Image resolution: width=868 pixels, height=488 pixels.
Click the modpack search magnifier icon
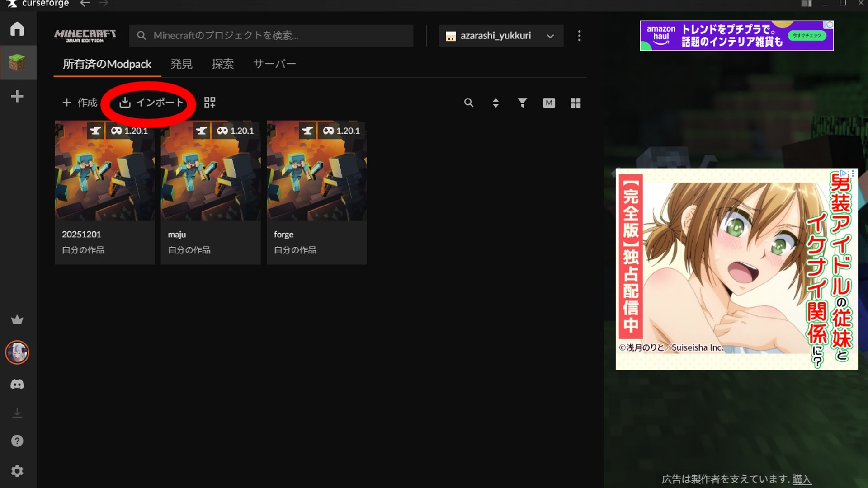click(469, 103)
